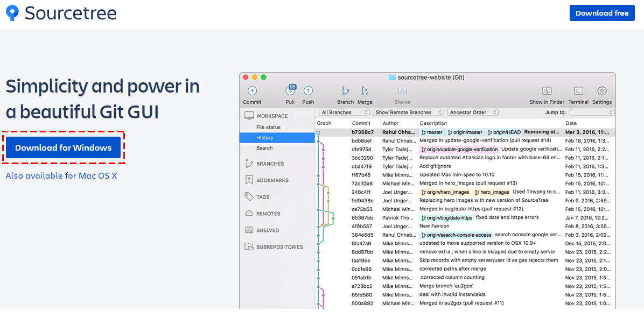This screenshot has height=325, width=644.
Task: Click the SHELVED sidebar icon
Action: tap(249, 230)
